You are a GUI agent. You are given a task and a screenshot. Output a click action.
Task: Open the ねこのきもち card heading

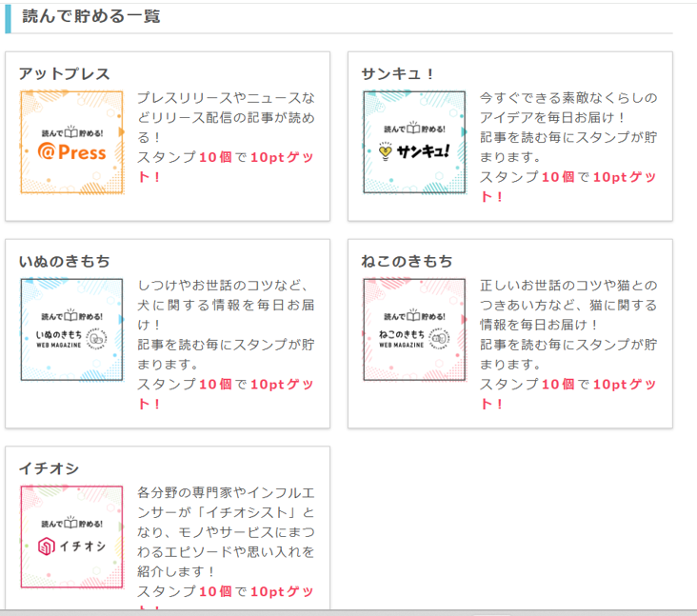tap(407, 261)
